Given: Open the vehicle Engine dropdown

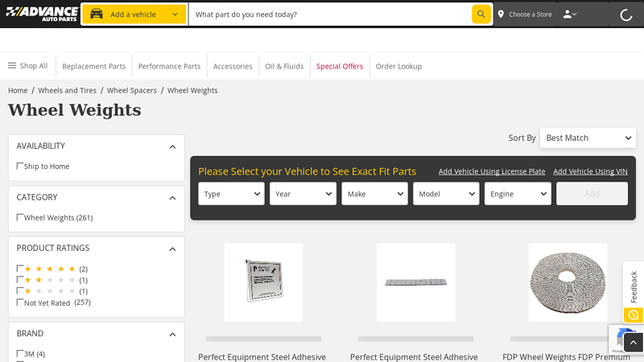Looking at the screenshot, I should click(x=518, y=194).
